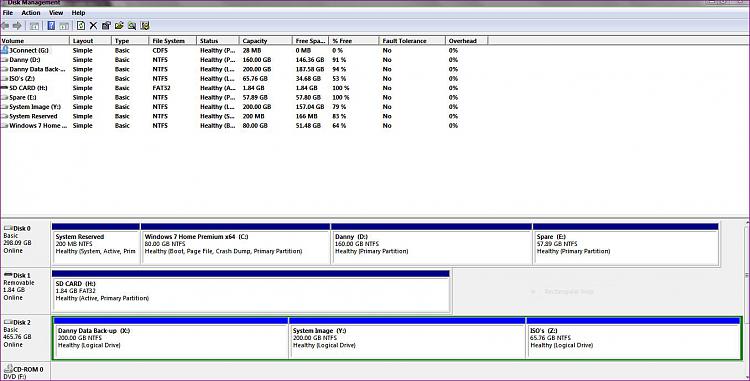Click the Status column header
The image size is (750, 381).
click(x=217, y=41)
